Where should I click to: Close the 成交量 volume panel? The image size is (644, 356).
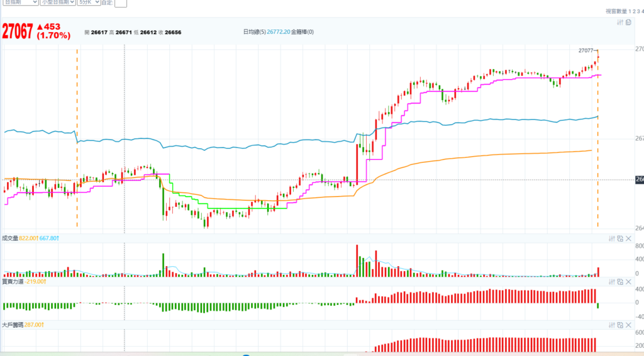tap(628, 238)
